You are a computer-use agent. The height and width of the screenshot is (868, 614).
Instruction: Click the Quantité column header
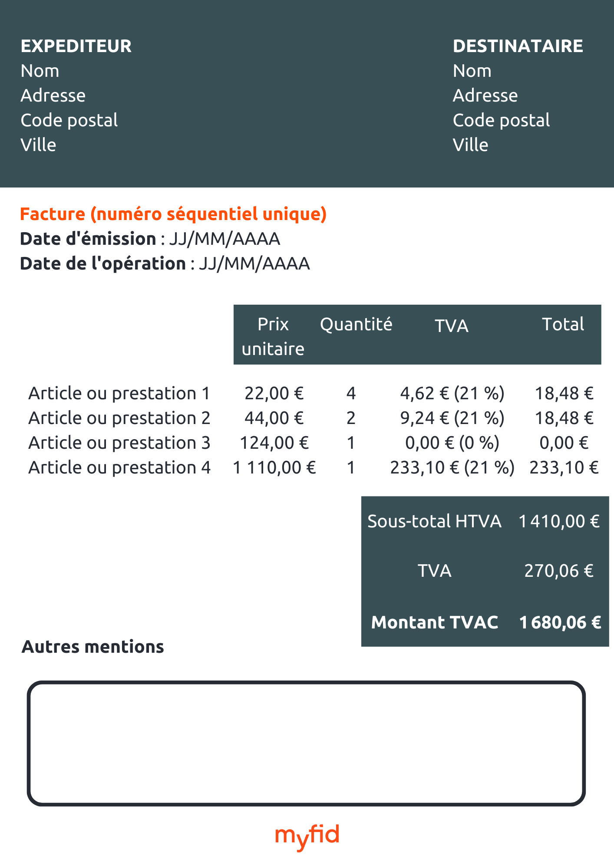click(356, 324)
